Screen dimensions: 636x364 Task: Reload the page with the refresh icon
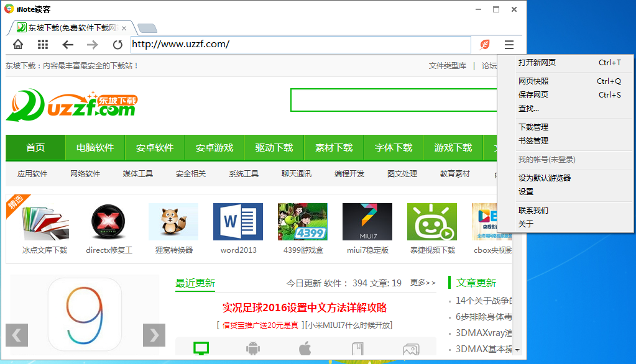click(118, 45)
